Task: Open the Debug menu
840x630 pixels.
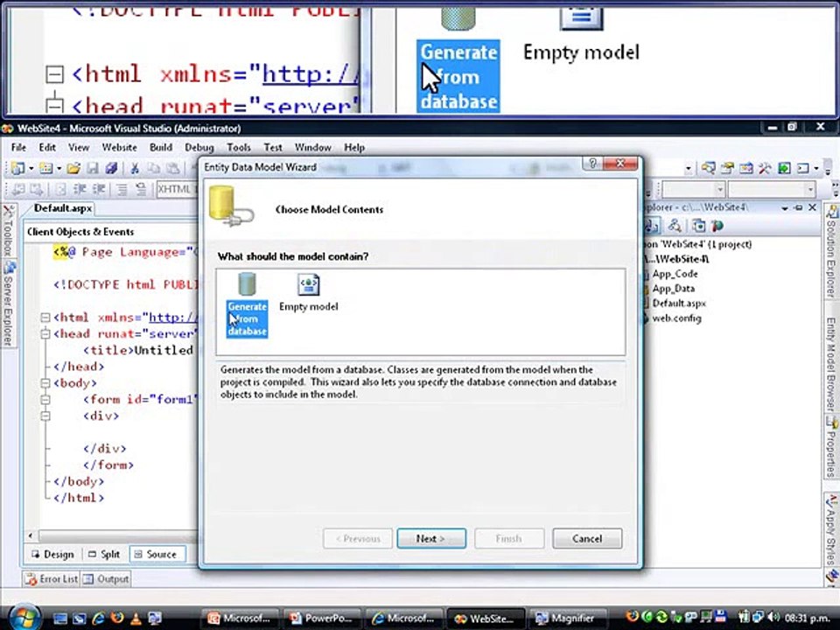Action: pos(199,147)
